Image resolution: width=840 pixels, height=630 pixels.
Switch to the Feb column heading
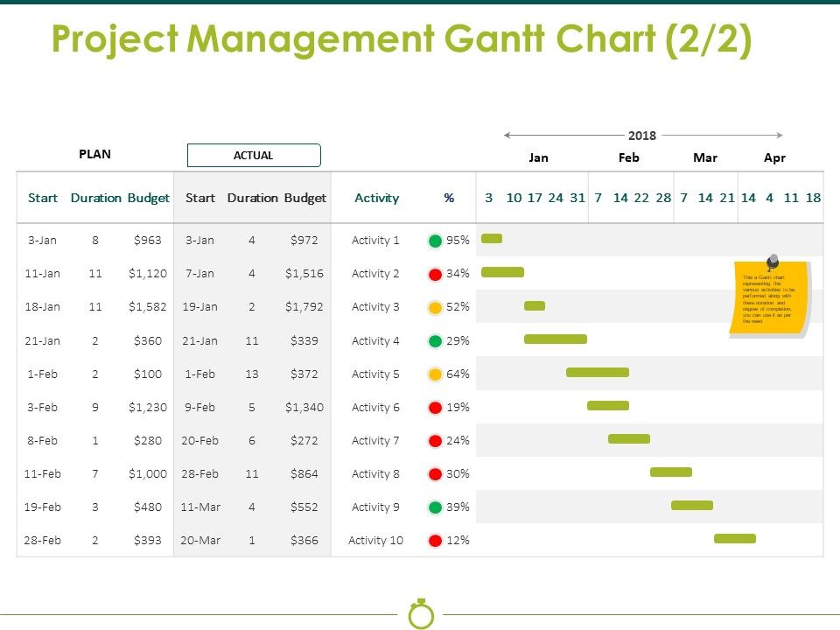[x=627, y=157]
